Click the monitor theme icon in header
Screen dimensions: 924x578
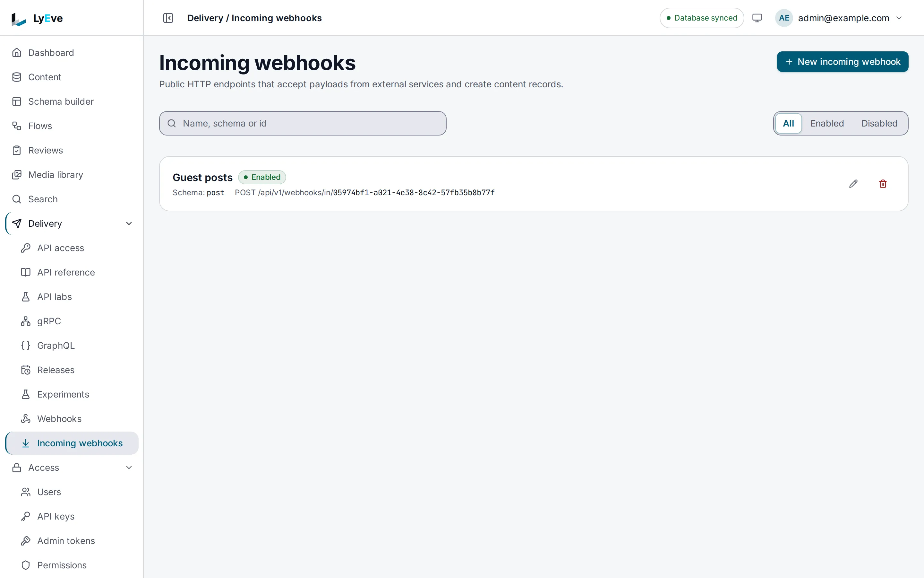coord(757,18)
